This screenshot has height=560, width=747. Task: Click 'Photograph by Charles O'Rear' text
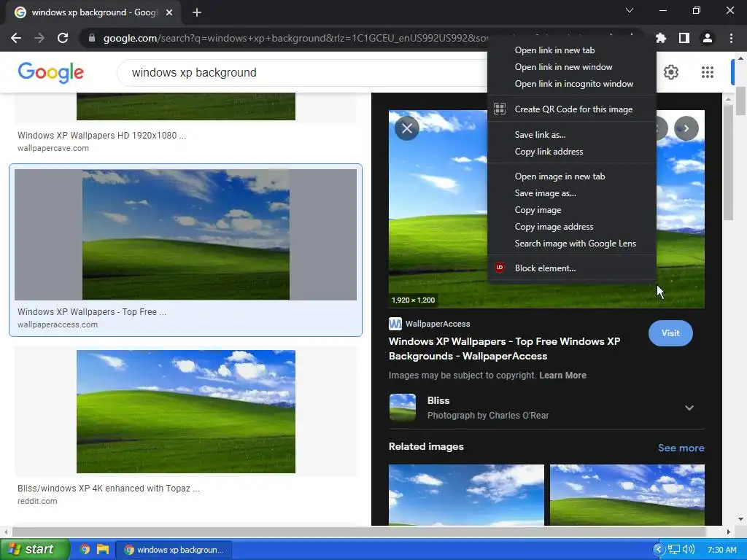pos(488,416)
